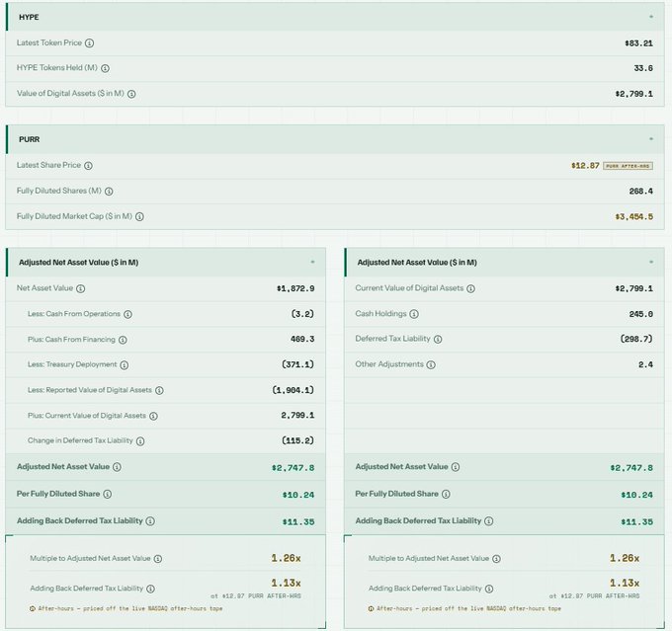
Task: Click info icon for left bold Adding Back Deferred Tax Liability
Action: [x=150, y=521]
